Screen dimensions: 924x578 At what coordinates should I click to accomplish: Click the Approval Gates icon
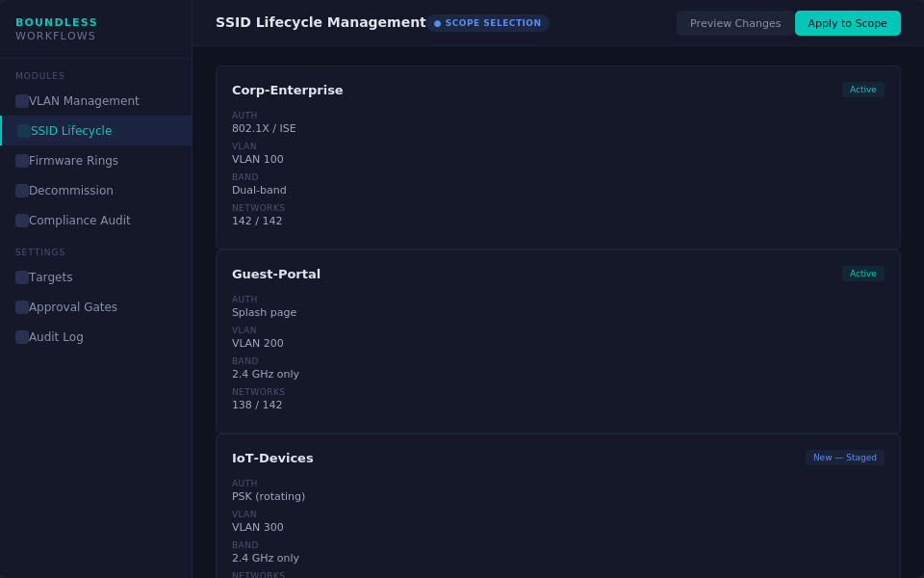tap(22, 307)
